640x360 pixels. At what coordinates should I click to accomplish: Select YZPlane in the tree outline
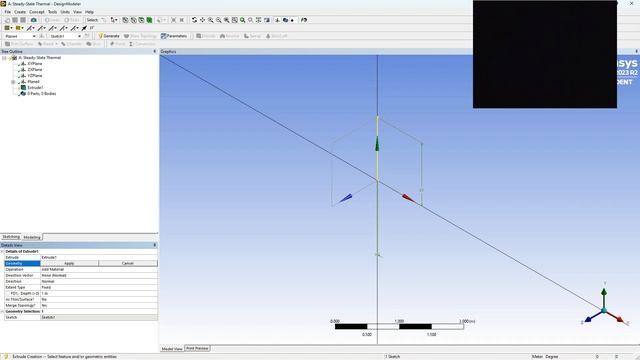[x=35, y=76]
